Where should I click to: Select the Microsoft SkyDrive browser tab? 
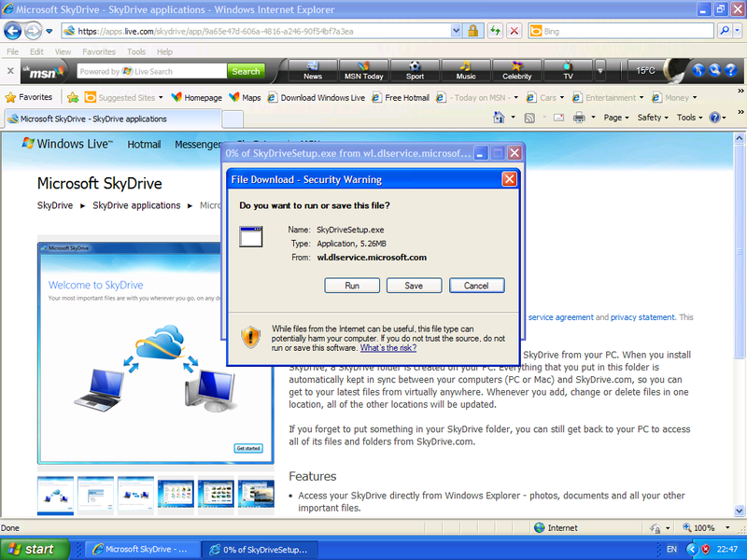click(113, 119)
